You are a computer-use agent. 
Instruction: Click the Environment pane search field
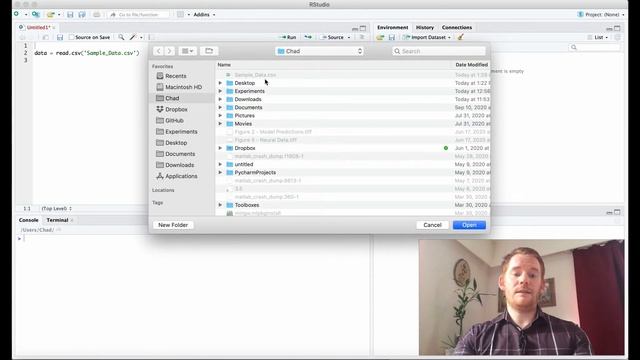tap(594, 47)
